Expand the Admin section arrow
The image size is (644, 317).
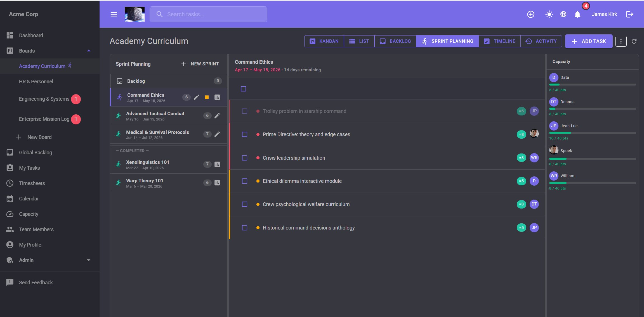(89, 260)
